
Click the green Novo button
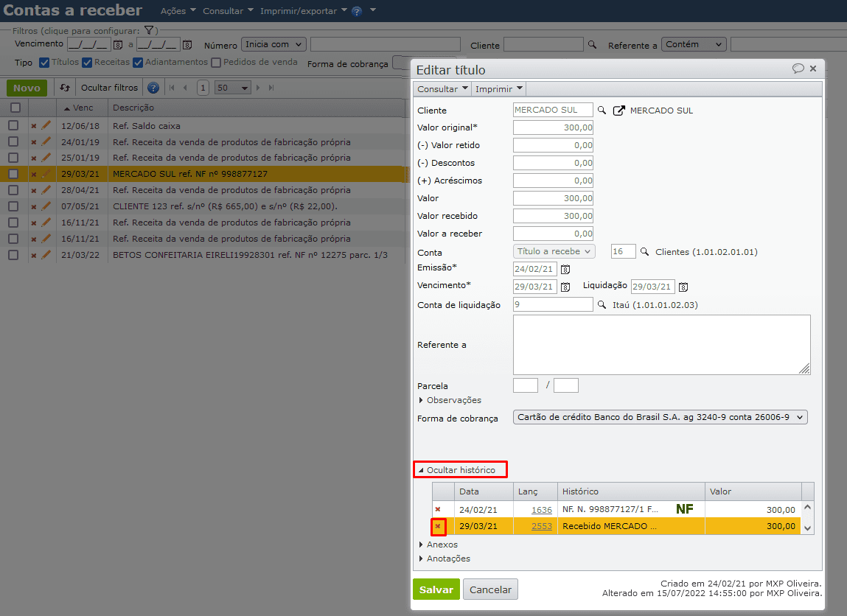click(27, 88)
